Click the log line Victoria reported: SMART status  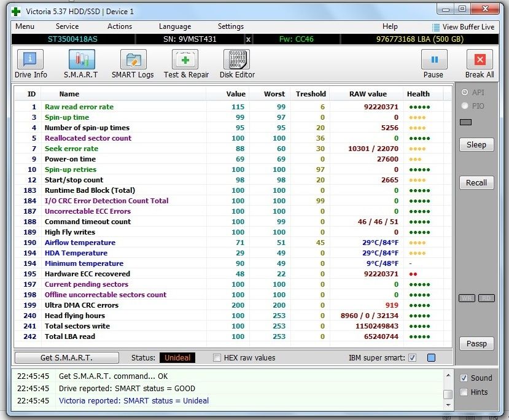pyautogui.click(x=133, y=401)
